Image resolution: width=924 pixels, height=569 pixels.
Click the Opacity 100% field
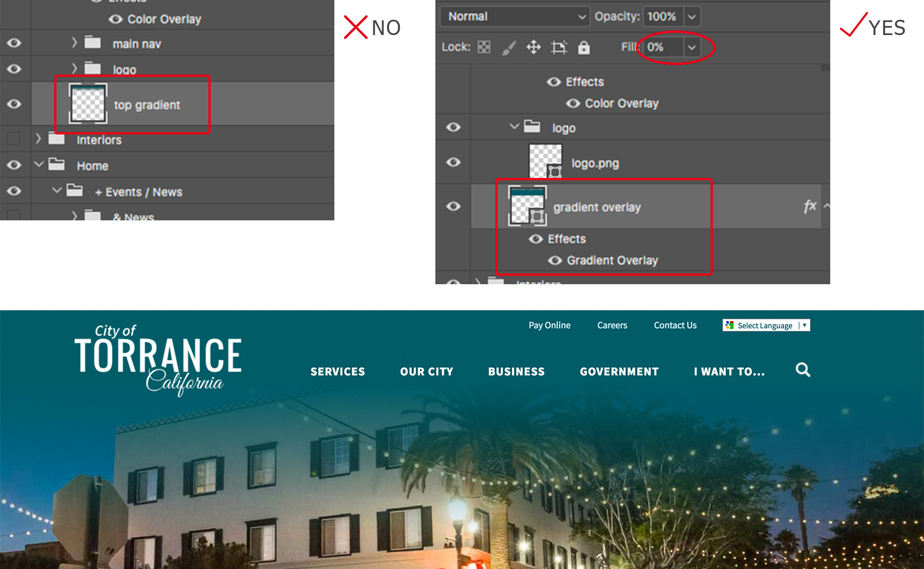(663, 17)
